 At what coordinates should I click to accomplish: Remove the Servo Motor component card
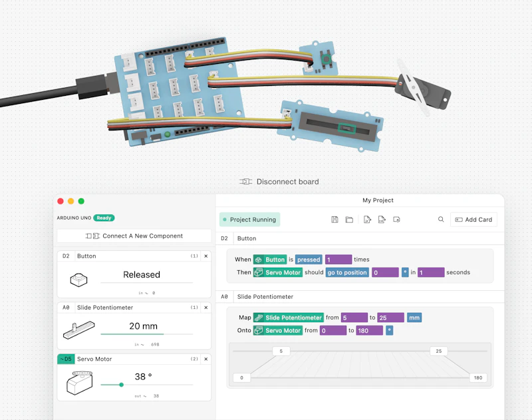pos(206,359)
